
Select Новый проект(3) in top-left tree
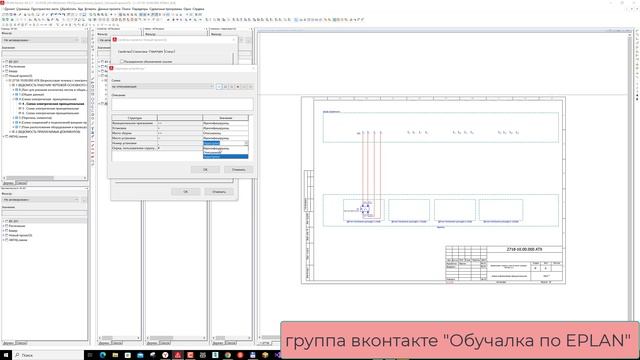[x=20, y=76]
